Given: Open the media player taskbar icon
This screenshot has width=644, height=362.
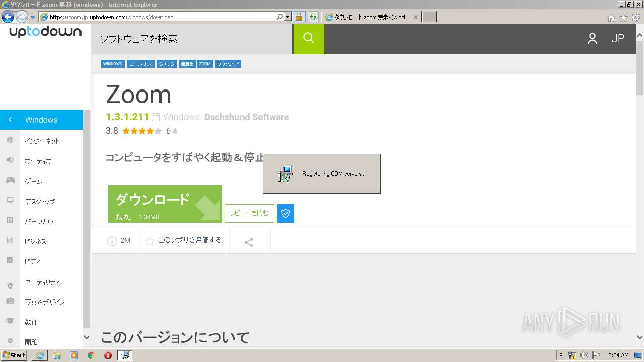Looking at the screenshot, I should [x=74, y=355].
